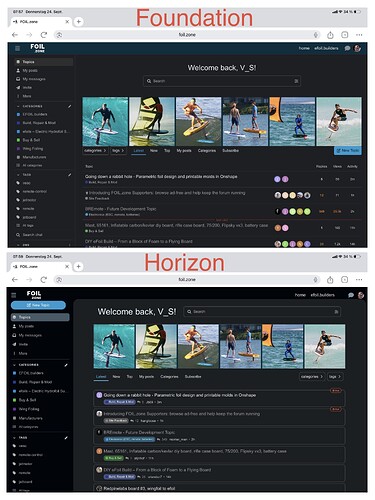375x500 pixels.
Task: Edit tags with pencil icon in Horizon sidebar
Action: (66, 438)
